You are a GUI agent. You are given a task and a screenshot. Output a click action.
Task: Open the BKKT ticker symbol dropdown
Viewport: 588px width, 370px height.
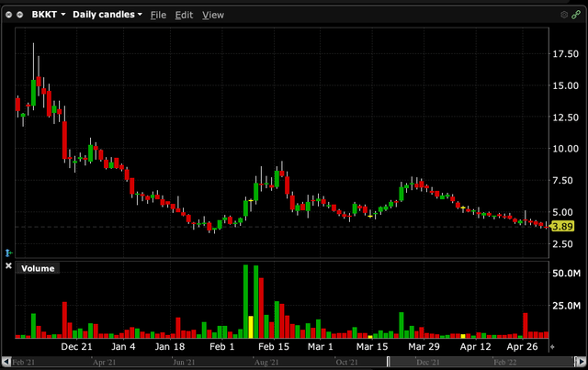[49, 15]
